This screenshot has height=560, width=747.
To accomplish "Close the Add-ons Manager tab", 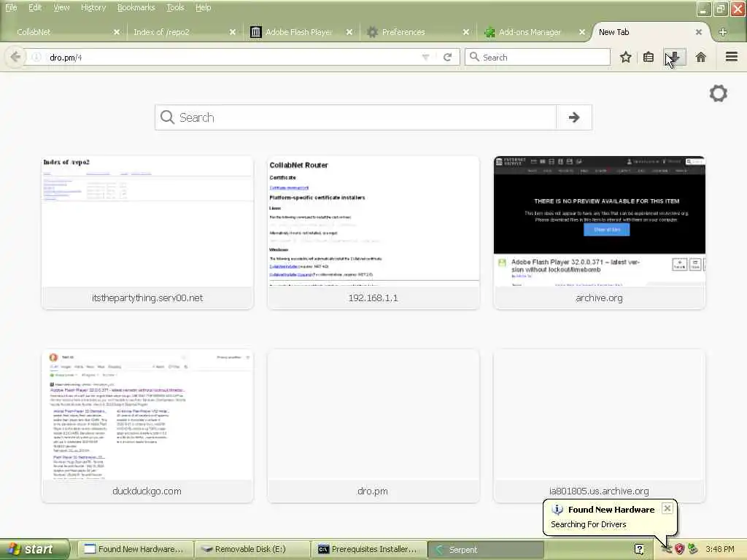I will pyautogui.click(x=582, y=32).
